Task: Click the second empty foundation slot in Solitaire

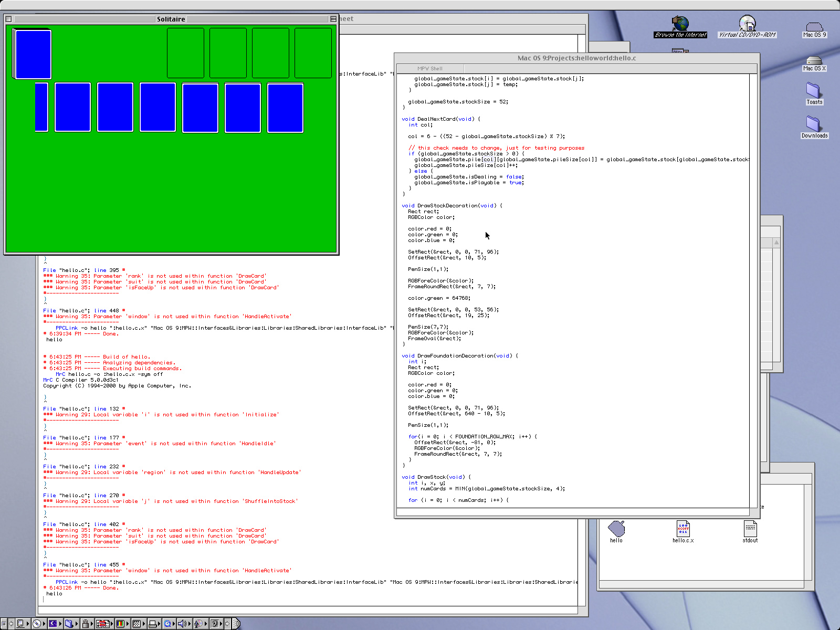Action: point(228,53)
